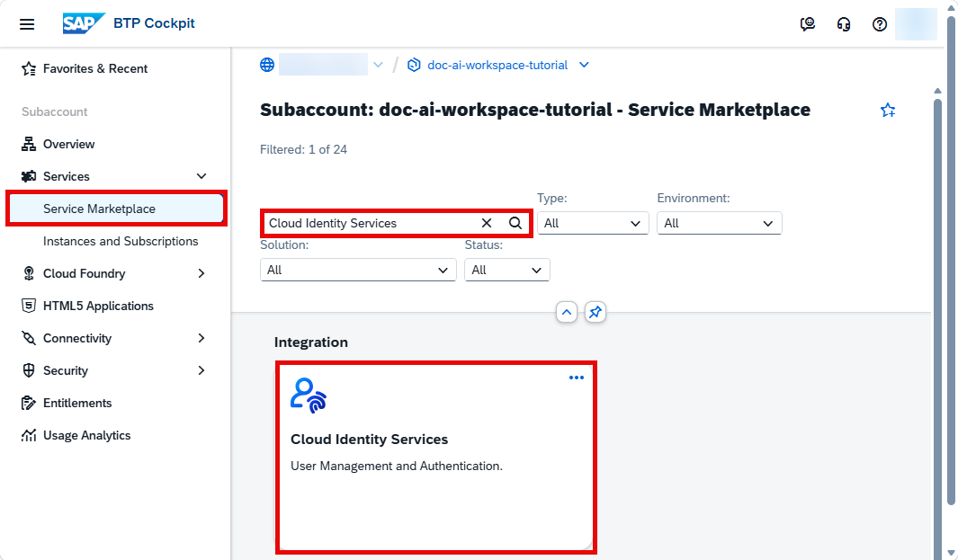The width and height of the screenshot is (958, 560).
Task: Click the user profile avatar
Action: [x=916, y=24]
